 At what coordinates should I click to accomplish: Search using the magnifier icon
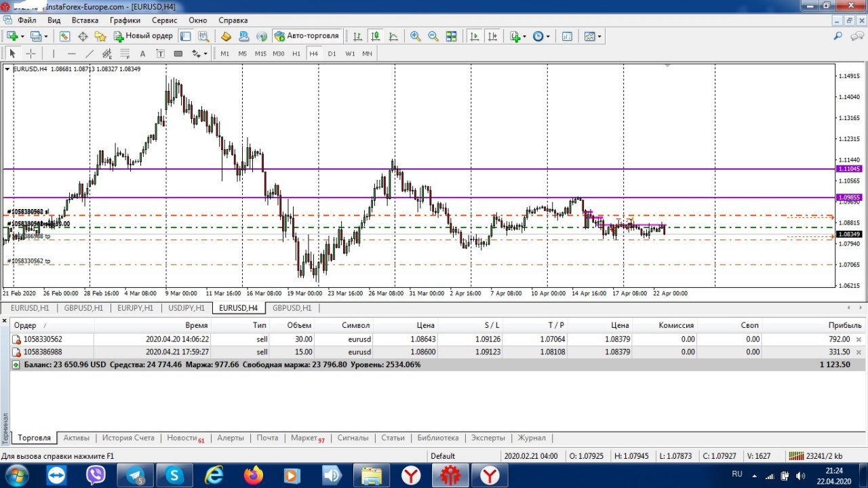(x=837, y=36)
